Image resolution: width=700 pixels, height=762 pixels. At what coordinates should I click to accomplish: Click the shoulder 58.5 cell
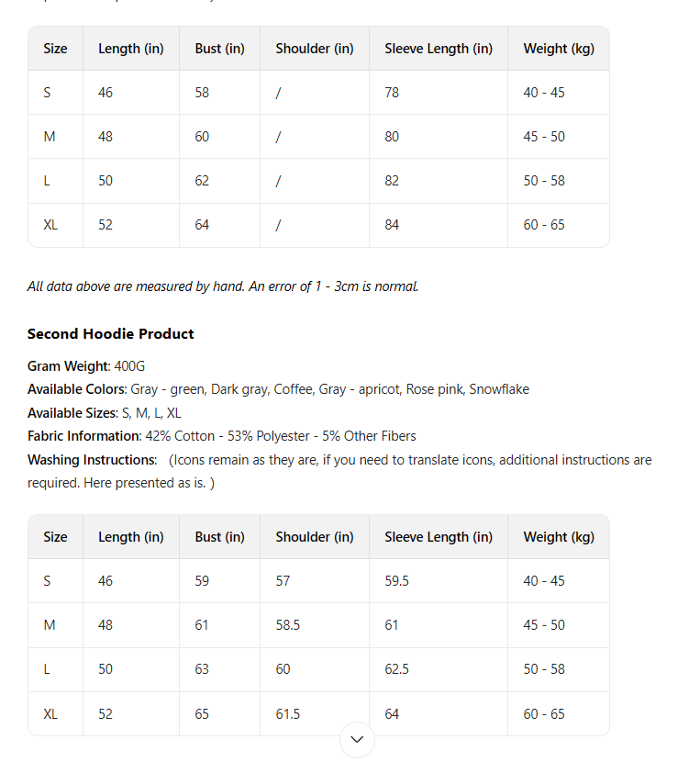(x=288, y=625)
